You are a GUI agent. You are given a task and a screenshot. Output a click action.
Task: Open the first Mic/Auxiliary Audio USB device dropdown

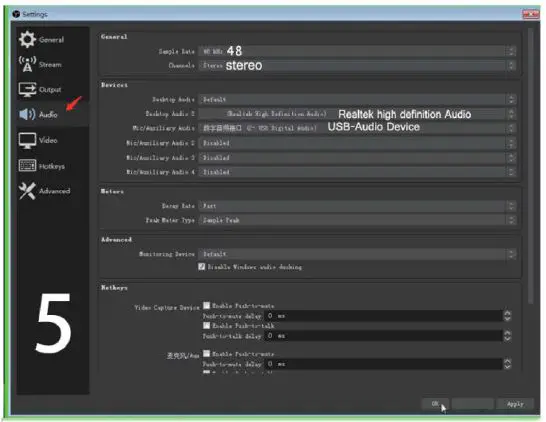(357, 128)
